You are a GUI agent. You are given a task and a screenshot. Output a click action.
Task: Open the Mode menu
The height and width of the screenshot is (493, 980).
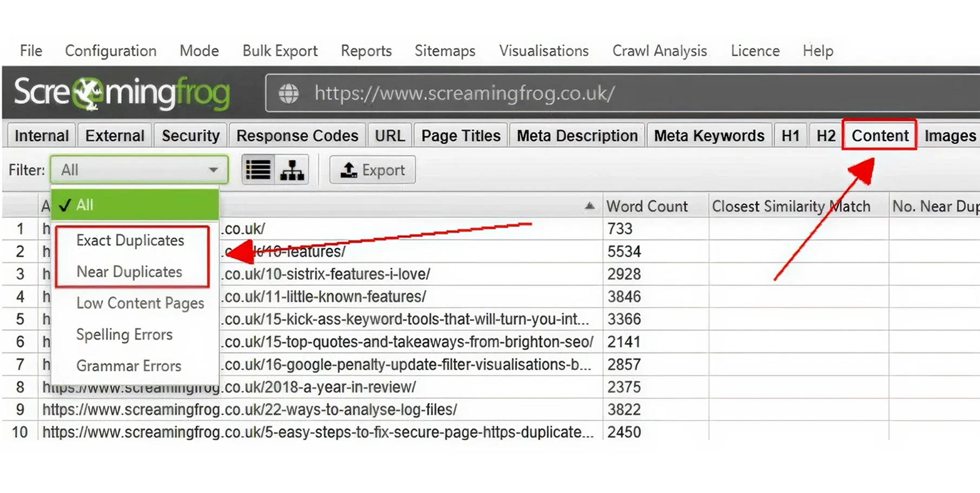[x=199, y=51]
